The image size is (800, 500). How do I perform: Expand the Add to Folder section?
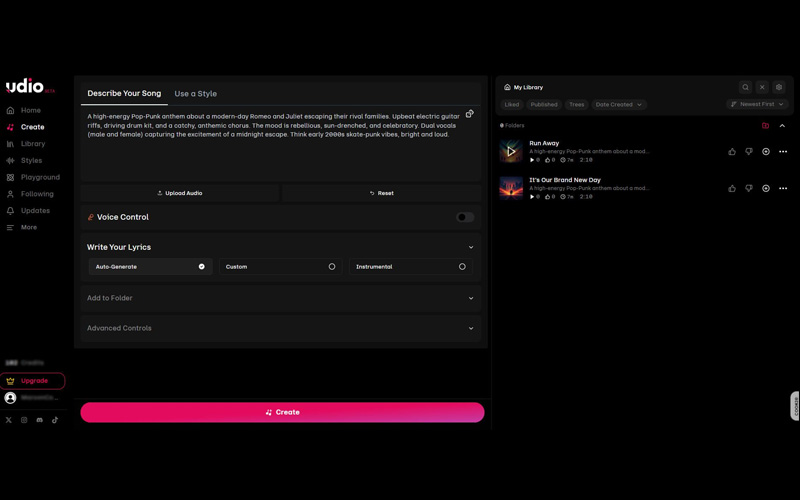click(x=281, y=298)
